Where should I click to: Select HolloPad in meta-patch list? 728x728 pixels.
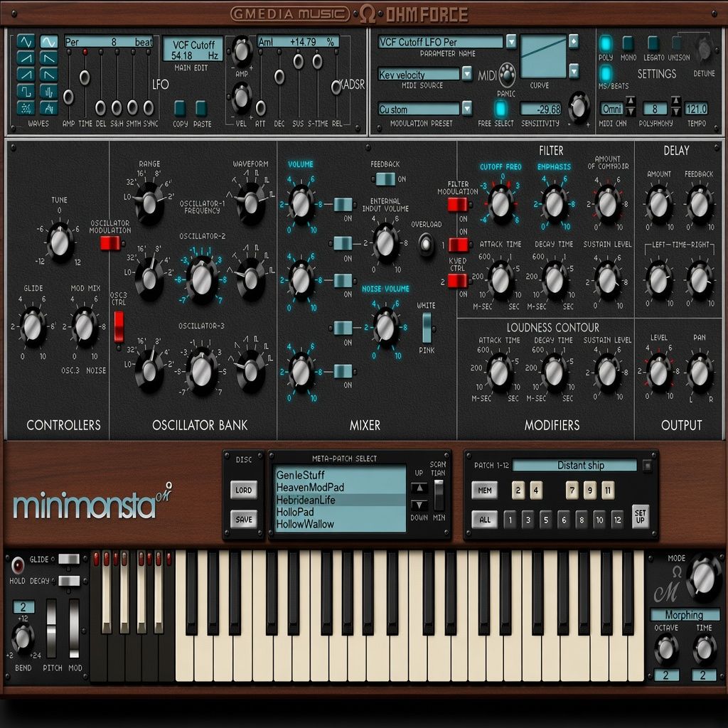(x=339, y=512)
